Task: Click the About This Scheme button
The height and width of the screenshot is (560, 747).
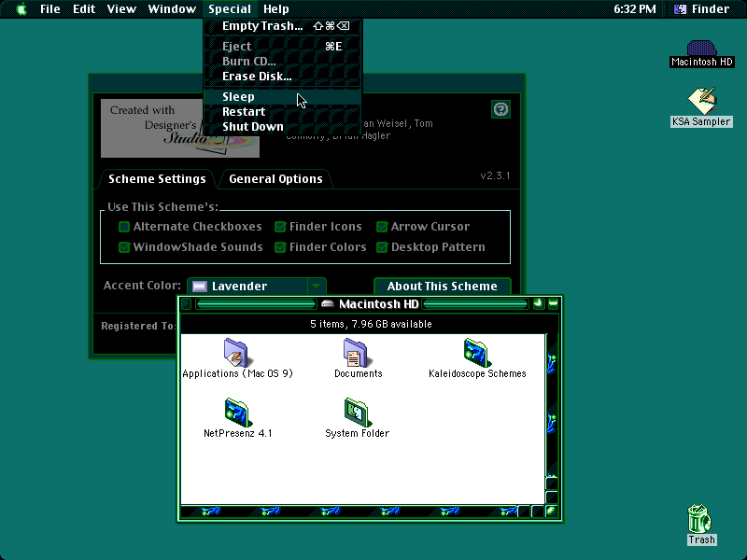Action: [442, 287]
